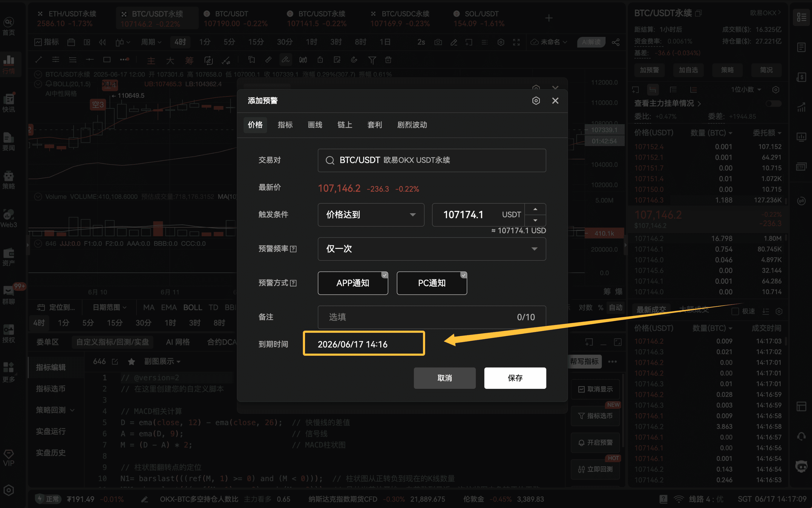
Task: Click 加预警 in the right panel
Action: click(x=649, y=70)
